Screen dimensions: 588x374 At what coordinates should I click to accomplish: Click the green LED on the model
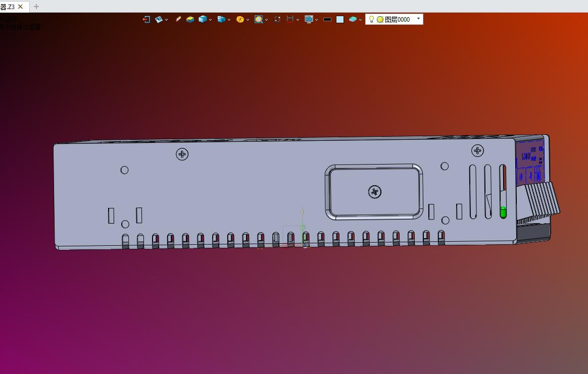[x=503, y=212]
